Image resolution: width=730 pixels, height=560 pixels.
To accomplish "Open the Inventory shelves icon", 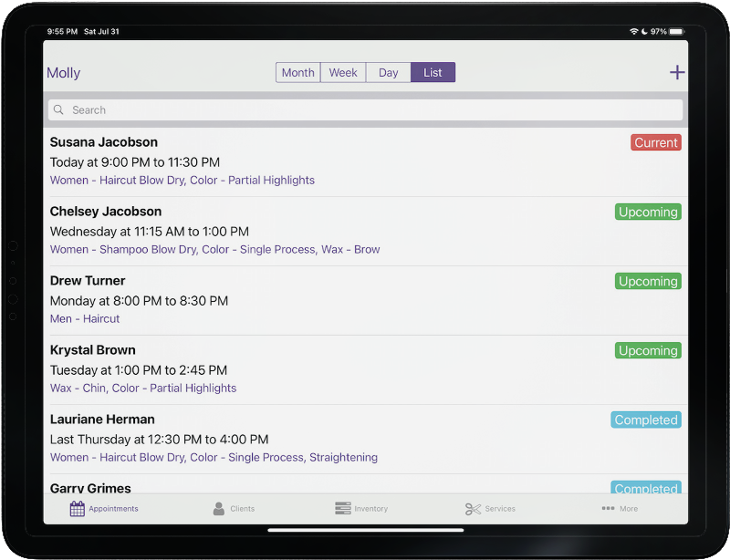I will pyautogui.click(x=343, y=508).
